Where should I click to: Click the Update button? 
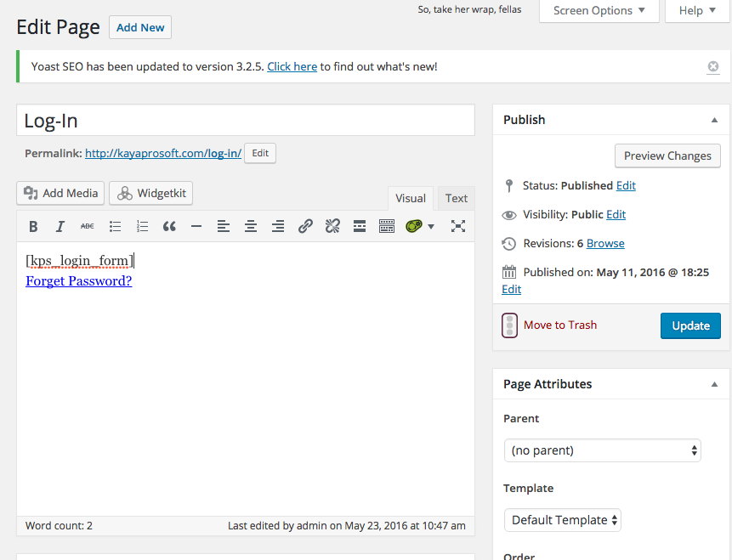coord(690,325)
